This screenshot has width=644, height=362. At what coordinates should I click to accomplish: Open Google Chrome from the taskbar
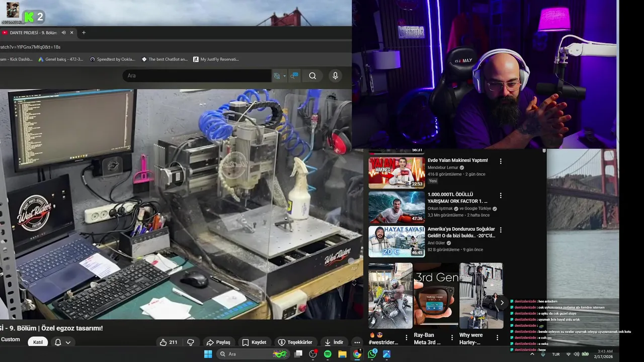357,354
